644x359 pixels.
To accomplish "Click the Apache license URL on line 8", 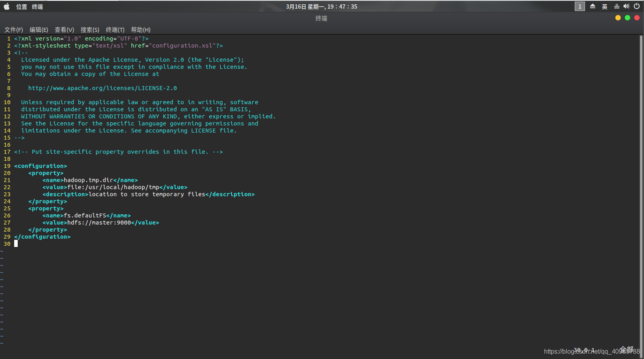I will click(103, 88).
